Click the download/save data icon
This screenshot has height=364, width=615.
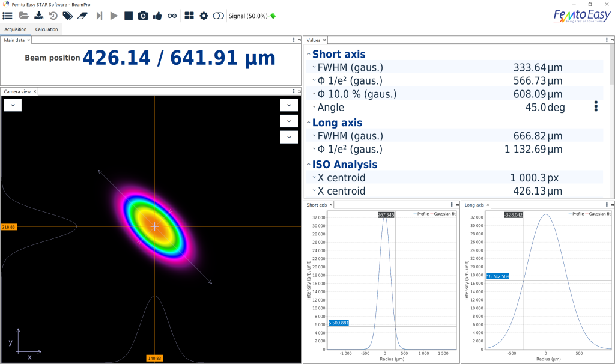(38, 16)
